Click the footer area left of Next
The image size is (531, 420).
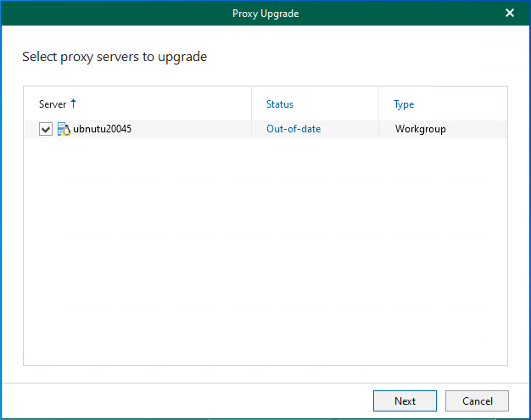click(x=187, y=400)
